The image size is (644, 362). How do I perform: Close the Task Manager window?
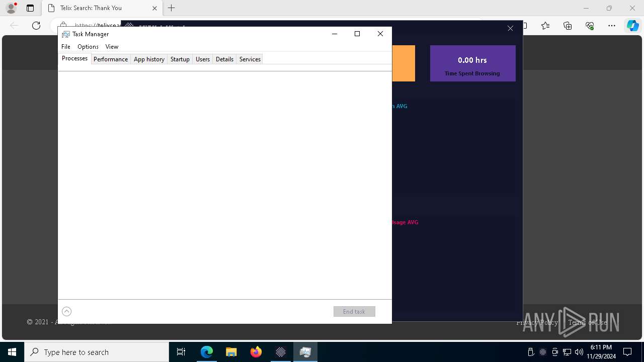(x=380, y=34)
